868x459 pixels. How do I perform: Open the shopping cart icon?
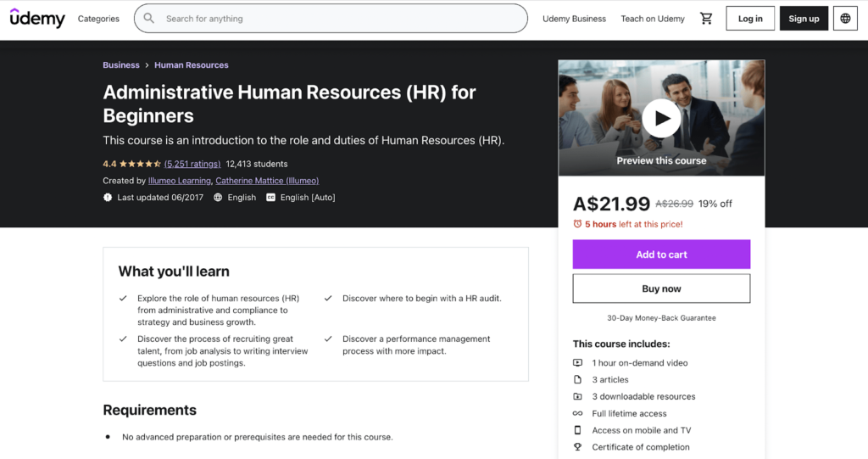pos(706,19)
